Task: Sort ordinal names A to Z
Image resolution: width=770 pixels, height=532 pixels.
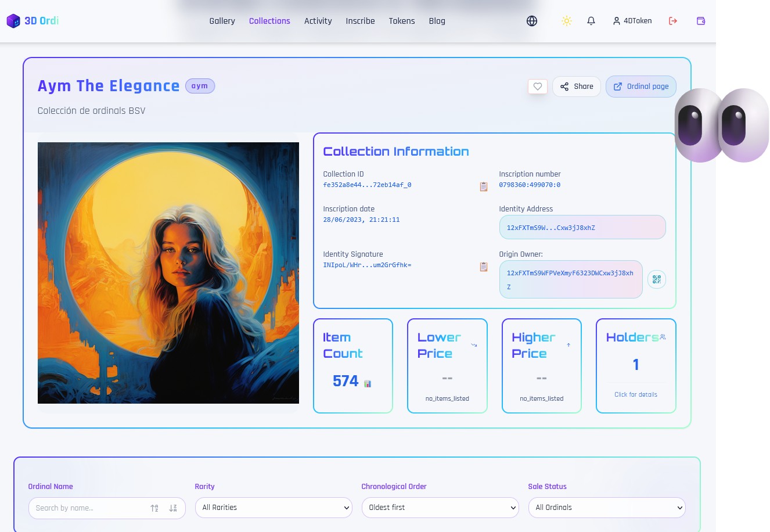Action: (154, 508)
